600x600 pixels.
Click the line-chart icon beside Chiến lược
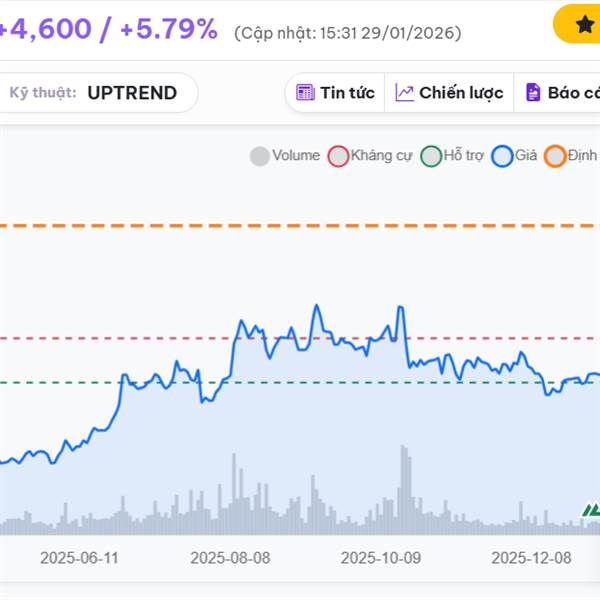405,93
